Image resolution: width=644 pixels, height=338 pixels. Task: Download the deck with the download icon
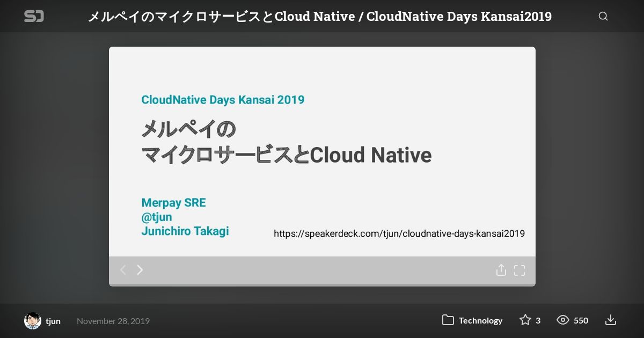click(611, 320)
